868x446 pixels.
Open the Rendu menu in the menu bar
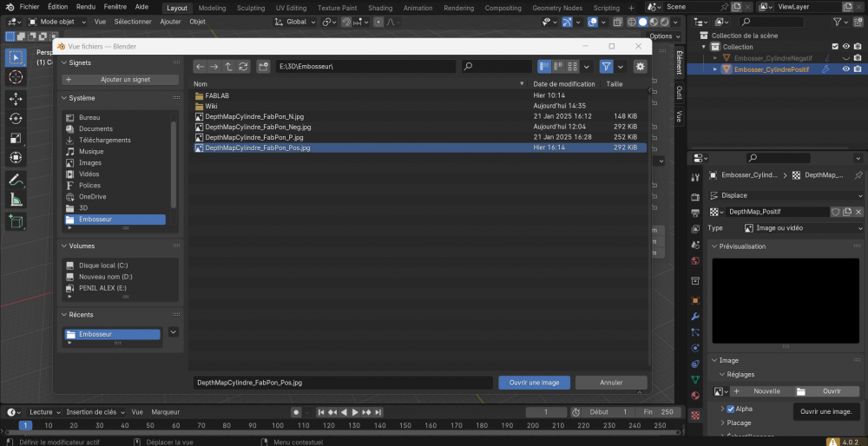pos(85,6)
